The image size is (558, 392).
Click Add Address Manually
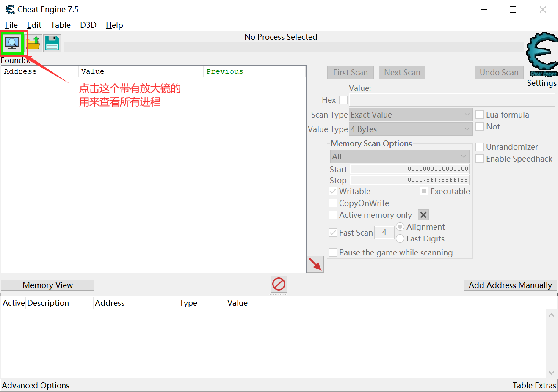510,285
